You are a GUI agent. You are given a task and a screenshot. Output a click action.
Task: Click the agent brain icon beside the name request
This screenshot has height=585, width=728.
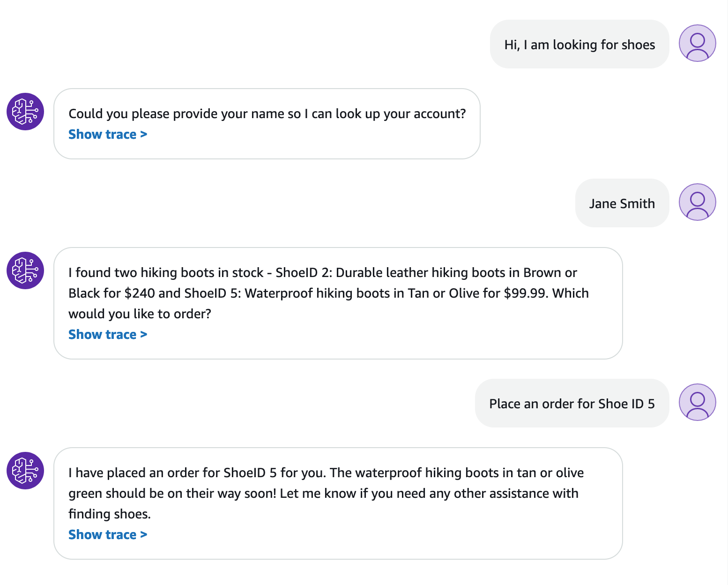click(x=24, y=112)
